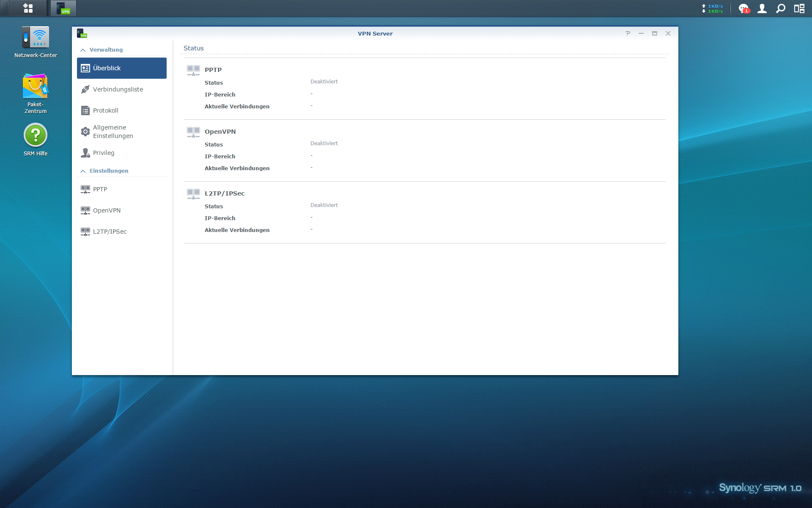
Task: Click the search magnifier icon
Action: 780,8
